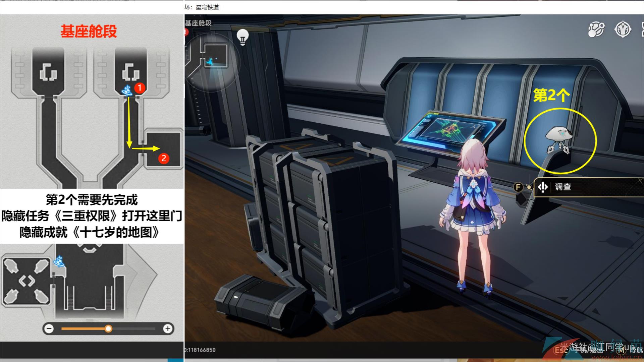Click the light bulb hint icon
644x362 pixels.
click(243, 37)
